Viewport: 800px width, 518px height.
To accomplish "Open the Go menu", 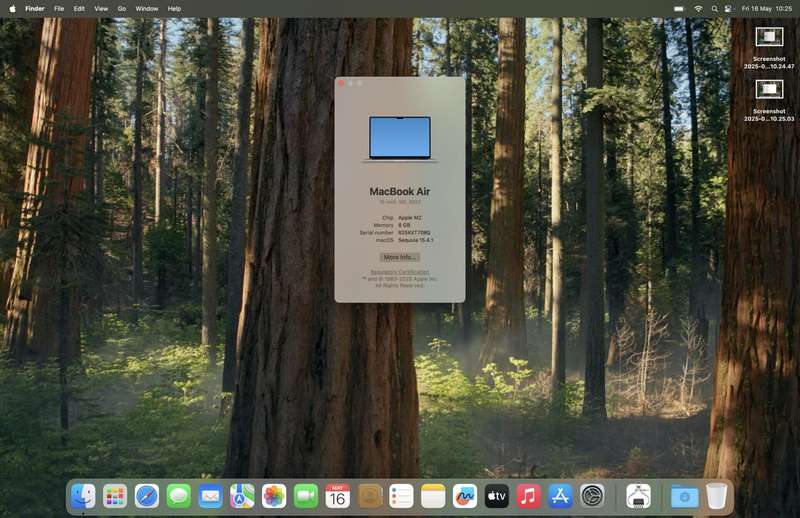I will pyautogui.click(x=122, y=9).
